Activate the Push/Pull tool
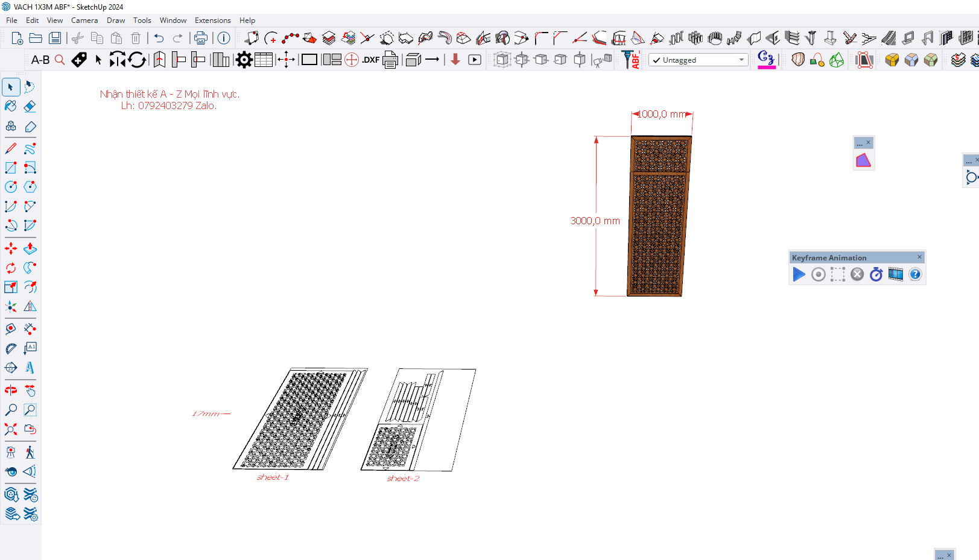The width and height of the screenshot is (979, 560). click(x=30, y=248)
